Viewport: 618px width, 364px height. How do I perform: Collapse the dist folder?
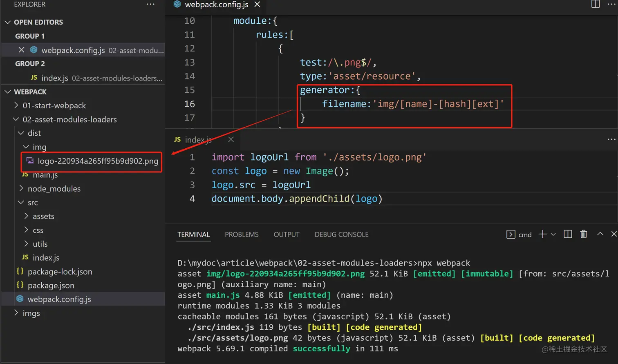[21, 133]
